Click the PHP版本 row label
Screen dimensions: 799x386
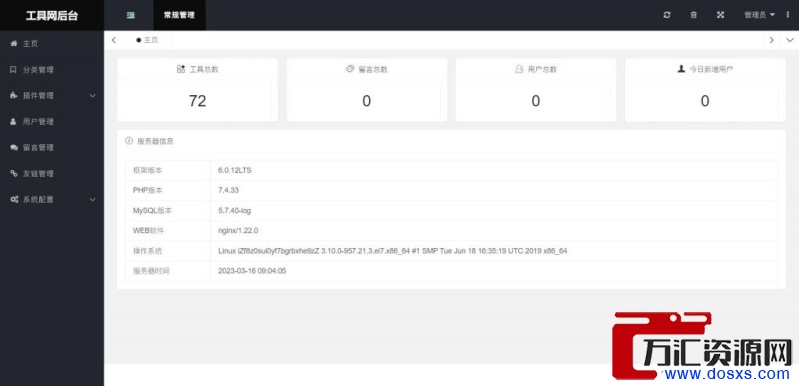(x=148, y=190)
